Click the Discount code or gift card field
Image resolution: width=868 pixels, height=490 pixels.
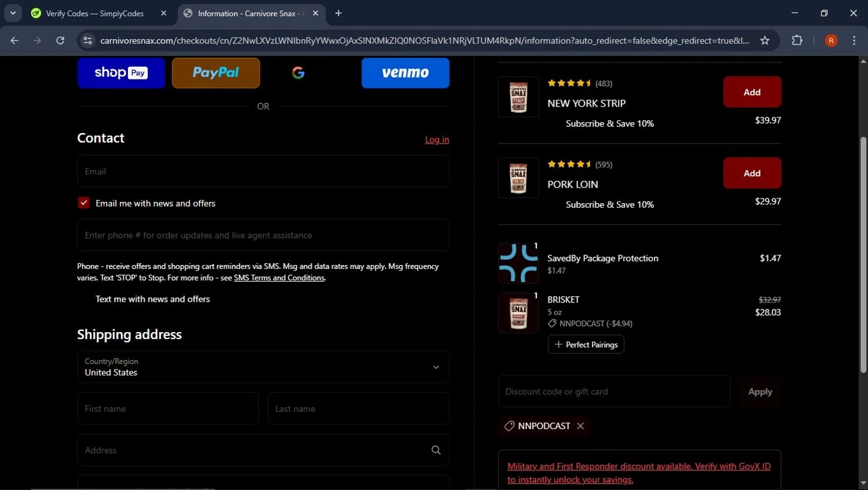pos(614,391)
